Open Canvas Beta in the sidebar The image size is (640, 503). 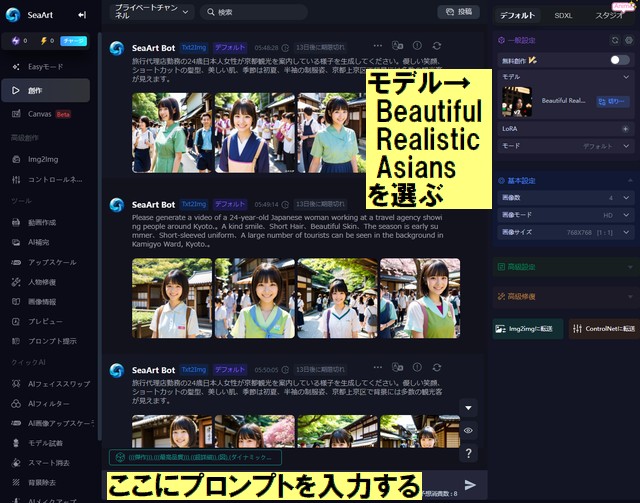tap(45, 114)
